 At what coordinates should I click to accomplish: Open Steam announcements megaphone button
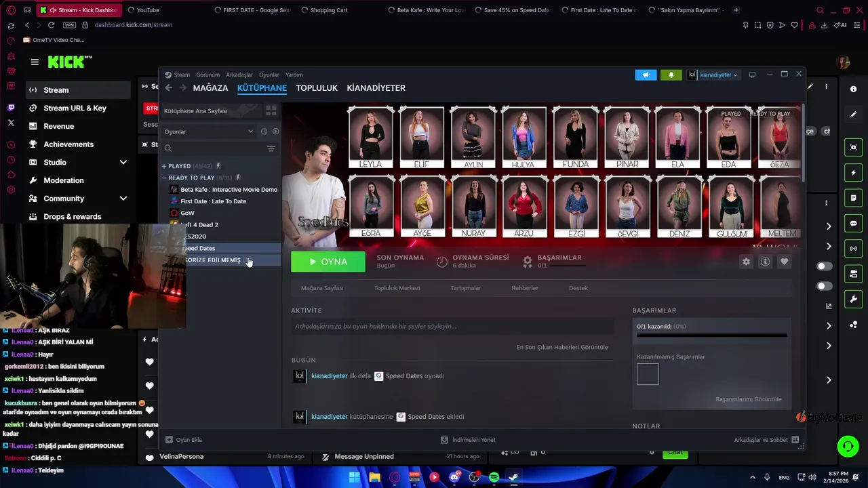click(646, 75)
